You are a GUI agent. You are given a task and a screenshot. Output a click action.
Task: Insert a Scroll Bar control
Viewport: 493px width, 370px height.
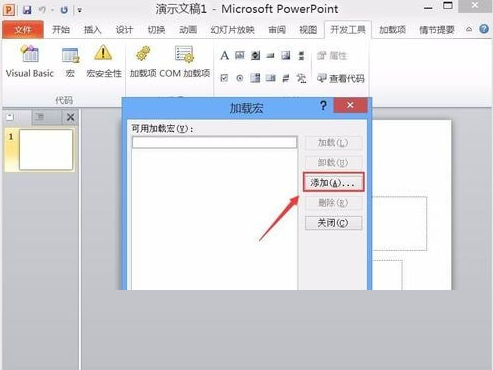[301, 55]
